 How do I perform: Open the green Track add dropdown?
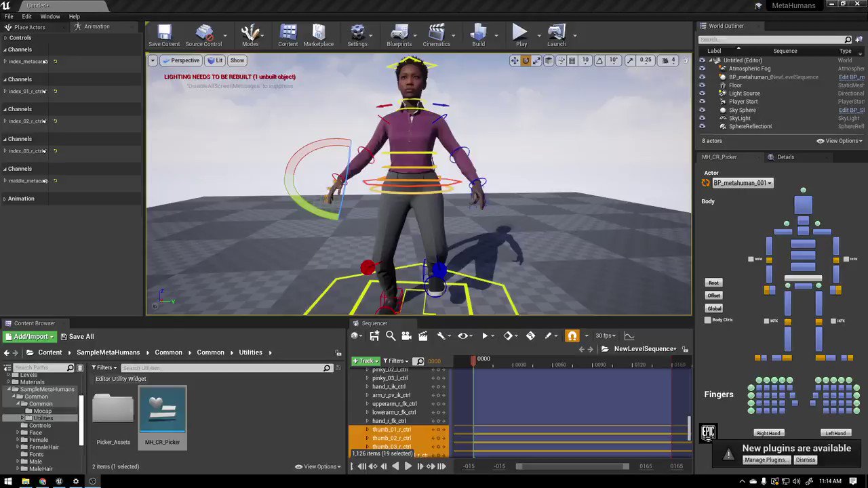click(x=366, y=361)
